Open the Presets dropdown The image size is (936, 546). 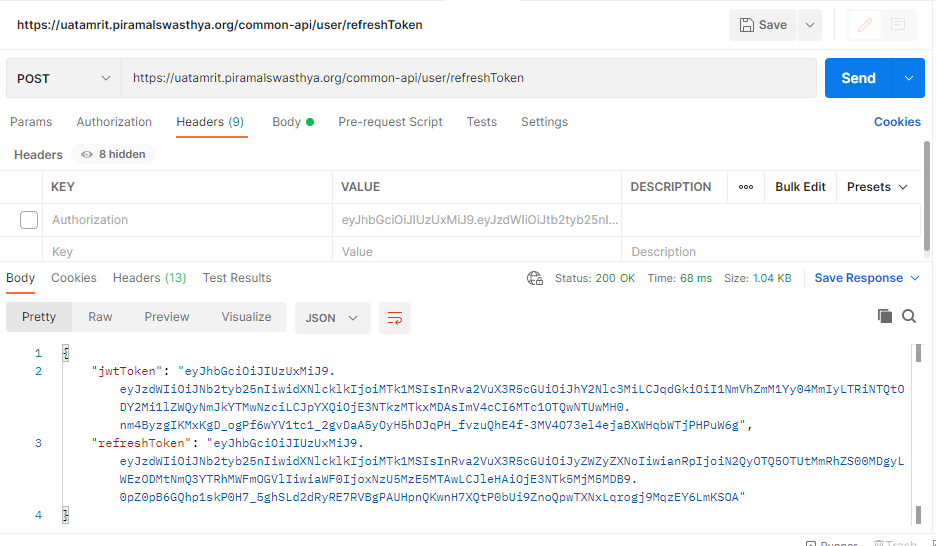point(877,187)
